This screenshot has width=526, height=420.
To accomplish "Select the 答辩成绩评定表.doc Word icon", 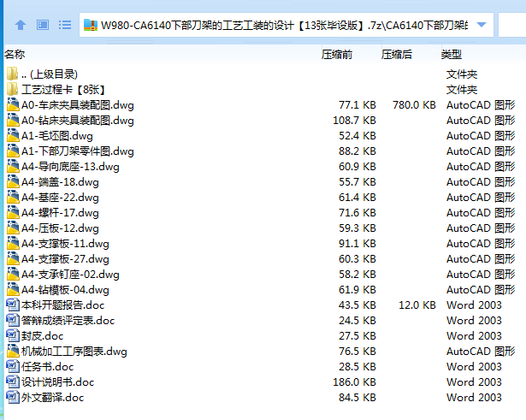I will click(x=13, y=321).
